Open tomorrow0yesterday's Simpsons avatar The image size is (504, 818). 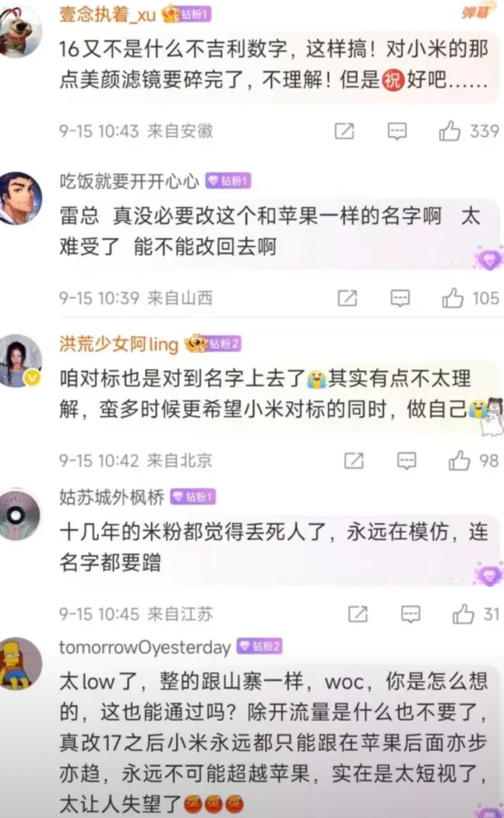pyautogui.click(x=20, y=663)
